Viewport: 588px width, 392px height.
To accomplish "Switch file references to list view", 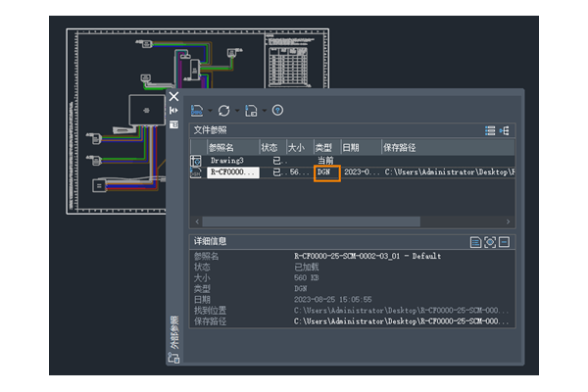I will tap(490, 130).
